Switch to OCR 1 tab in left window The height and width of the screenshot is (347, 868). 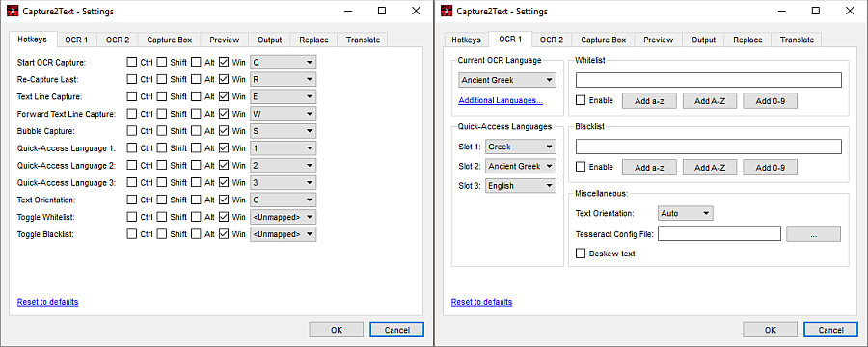coord(76,40)
